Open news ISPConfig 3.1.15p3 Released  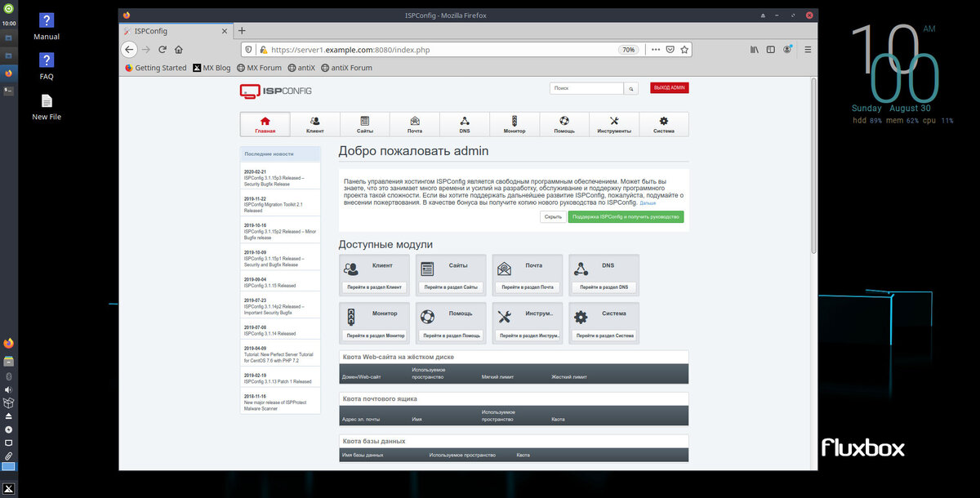tap(274, 180)
